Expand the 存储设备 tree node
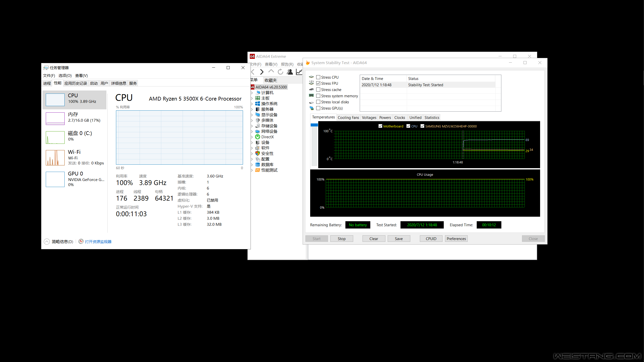 pos(252,126)
